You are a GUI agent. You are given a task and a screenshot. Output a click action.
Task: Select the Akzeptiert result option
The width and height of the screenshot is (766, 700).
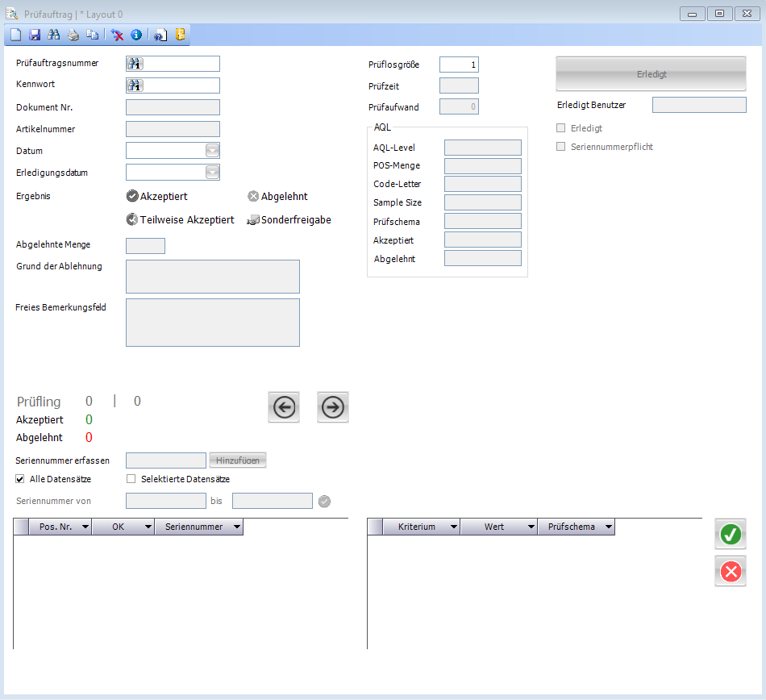132,196
